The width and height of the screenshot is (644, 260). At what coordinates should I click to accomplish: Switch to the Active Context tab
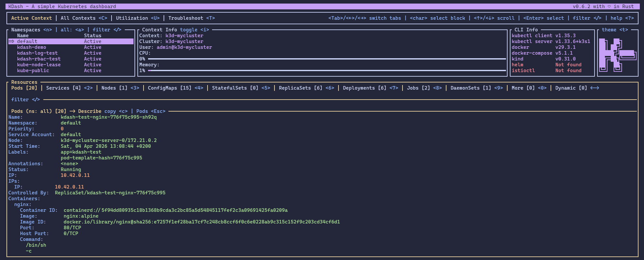tap(31, 18)
